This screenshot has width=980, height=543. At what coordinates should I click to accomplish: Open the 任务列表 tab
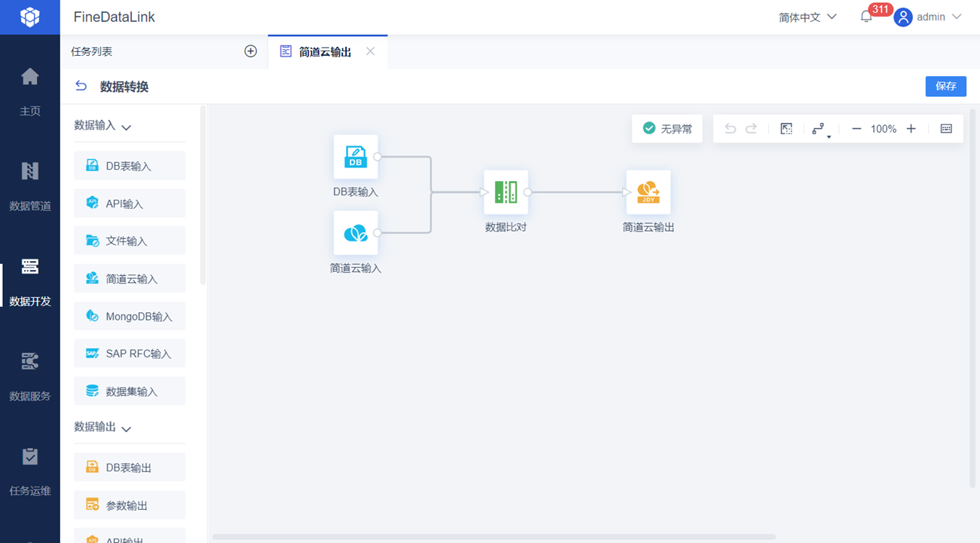(92, 51)
